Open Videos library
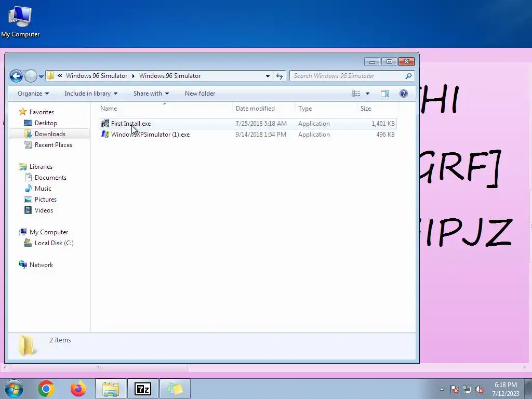Screen dimensions: 532x399 (44, 210)
